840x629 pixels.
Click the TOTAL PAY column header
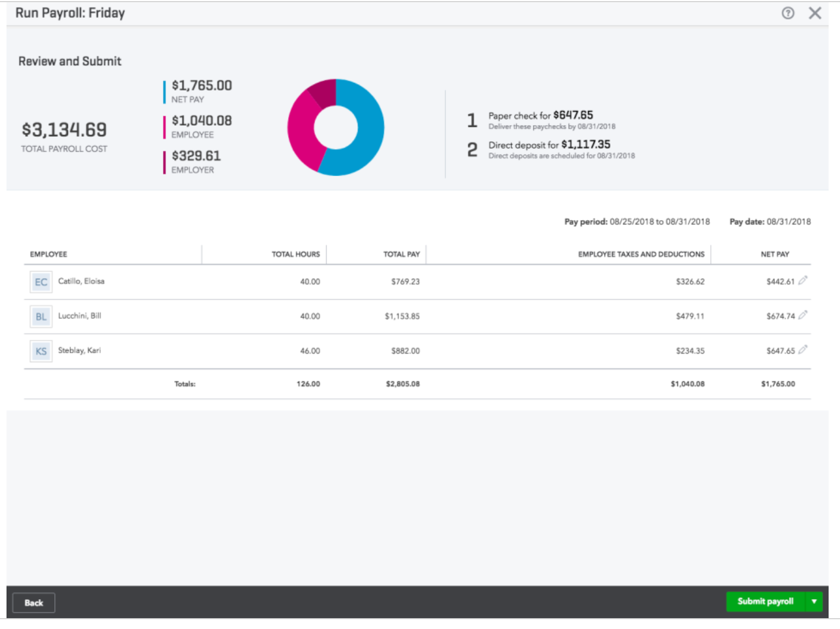tap(402, 254)
